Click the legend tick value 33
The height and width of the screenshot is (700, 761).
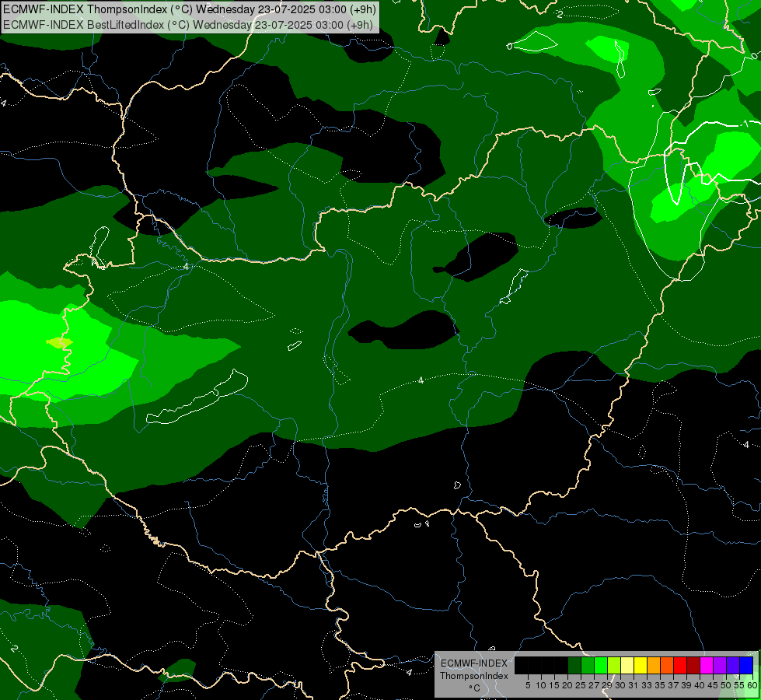(647, 685)
